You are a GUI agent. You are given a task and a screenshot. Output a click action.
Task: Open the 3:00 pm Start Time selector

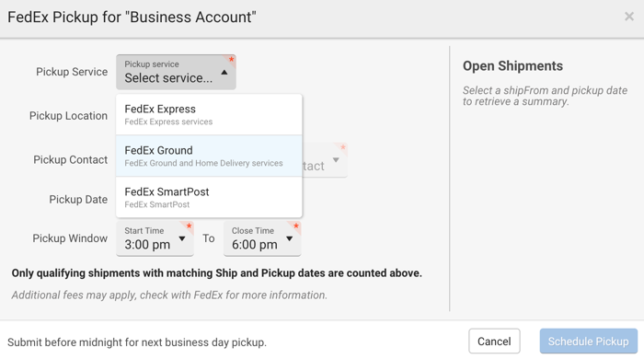tap(155, 238)
